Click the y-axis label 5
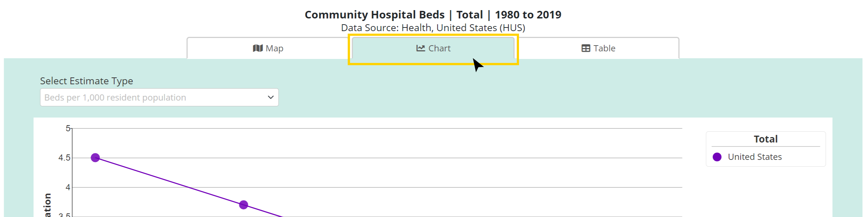868x217 pixels. click(68, 128)
